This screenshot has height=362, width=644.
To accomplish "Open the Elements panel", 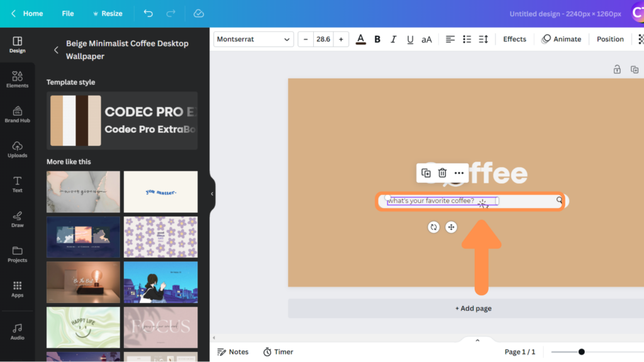I will click(x=17, y=79).
